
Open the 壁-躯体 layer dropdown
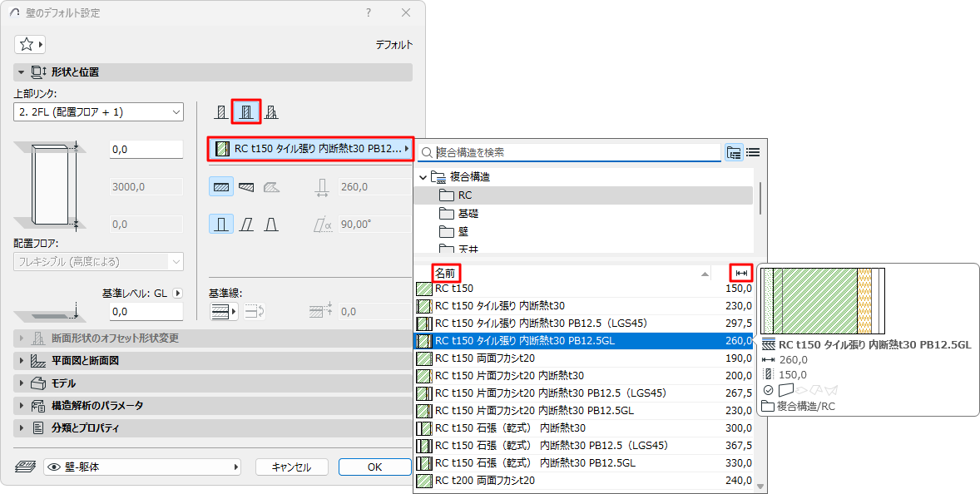click(142, 467)
